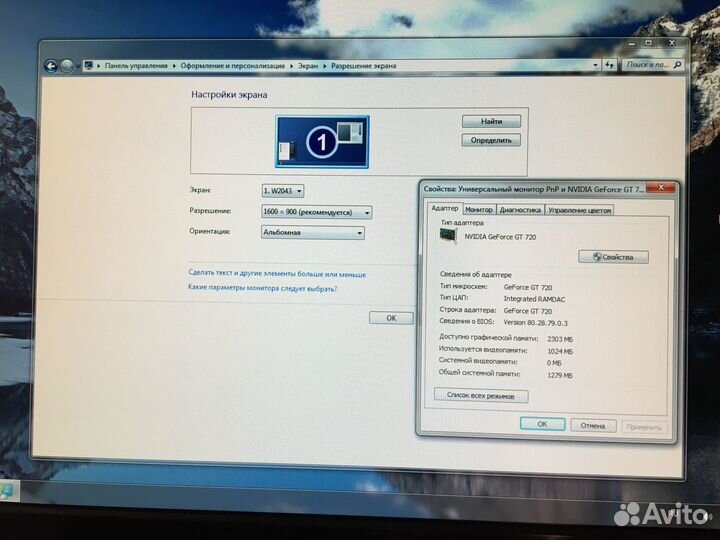Click the control panel icon in the address bar
This screenshot has height=540, width=720.
89,66
